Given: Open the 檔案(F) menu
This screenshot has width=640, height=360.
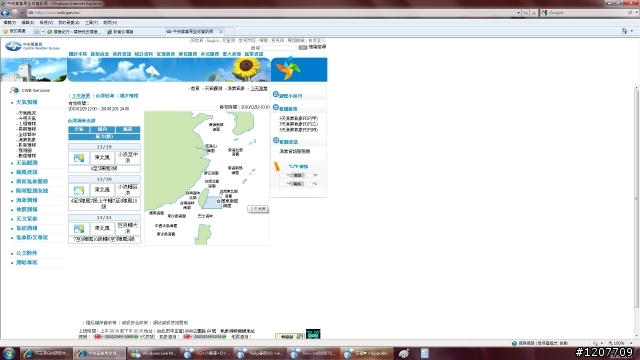Looking at the screenshot, I should tap(9, 22).
